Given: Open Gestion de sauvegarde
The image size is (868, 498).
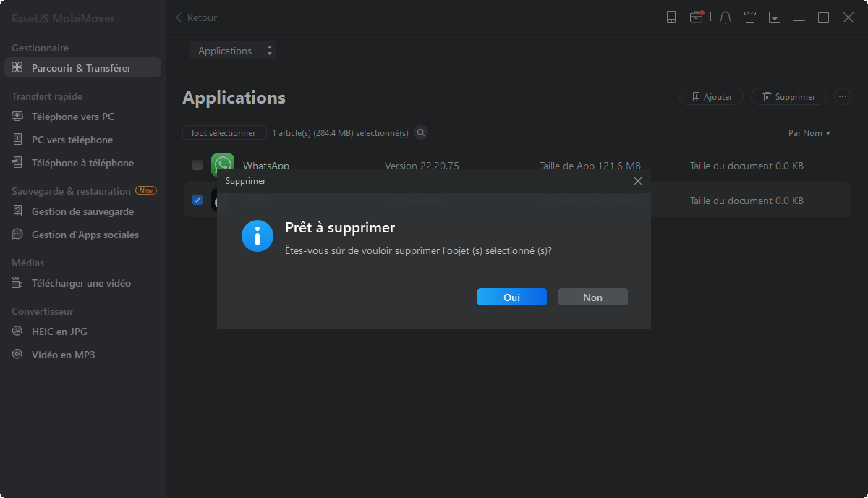Looking at the screenshot, I should (76, 211).
